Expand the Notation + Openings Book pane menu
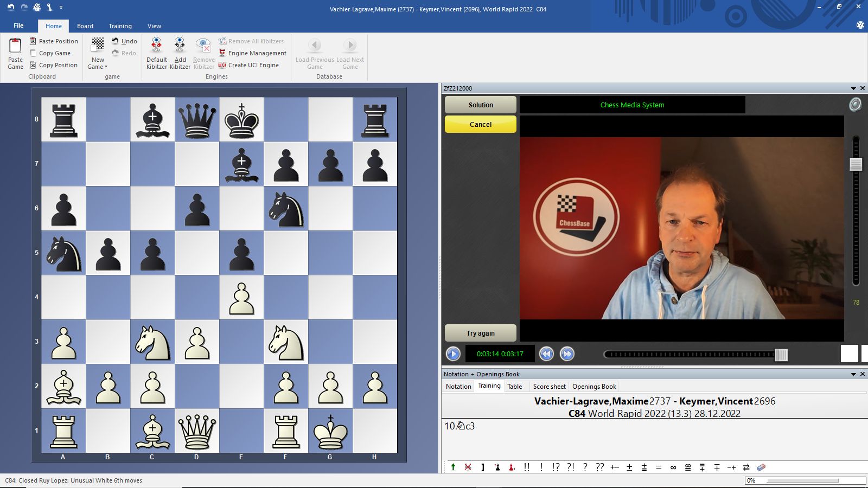868x488 pixels. (853, 374)
